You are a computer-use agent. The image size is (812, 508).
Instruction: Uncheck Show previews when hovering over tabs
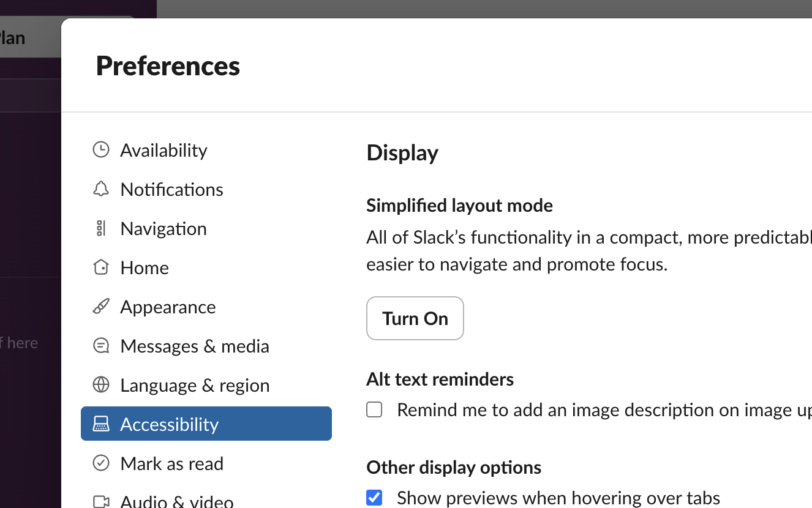(374, 498)
